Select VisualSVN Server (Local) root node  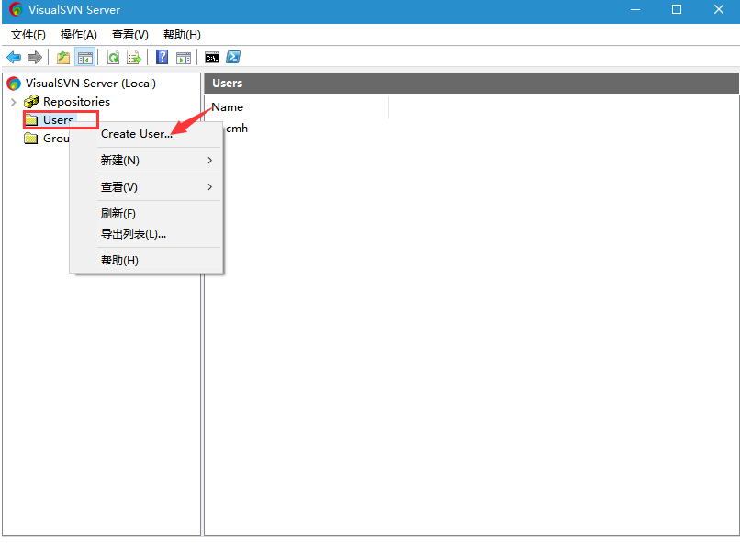point(91,84)
